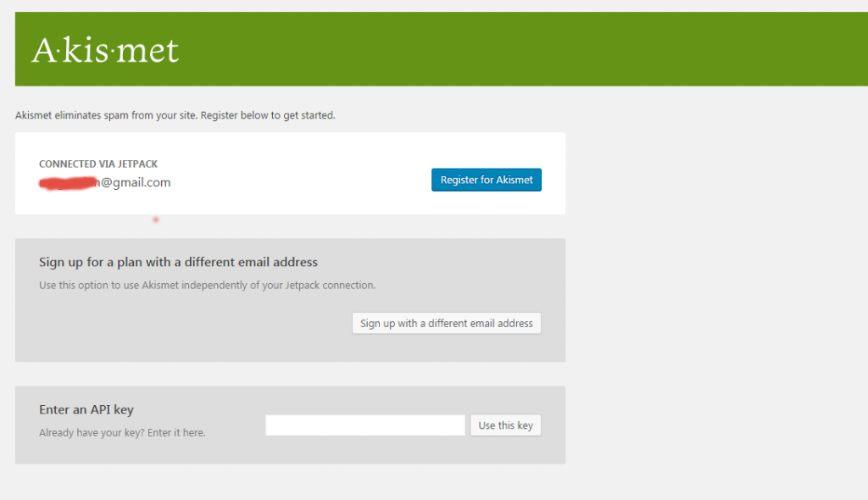Click the 'Enter an API key' heading
Image resolution: width=868 pixels, height=500 pixels.
tap(86, 409)
